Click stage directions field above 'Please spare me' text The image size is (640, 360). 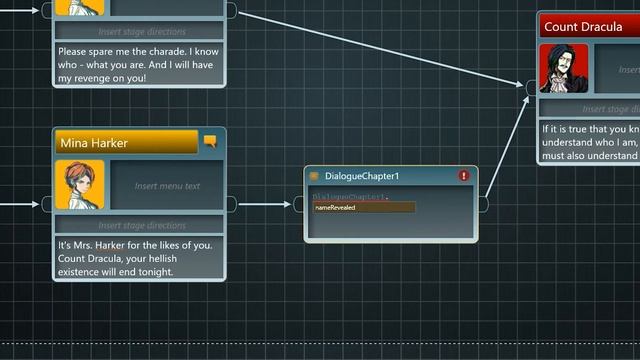click(140, 31)
